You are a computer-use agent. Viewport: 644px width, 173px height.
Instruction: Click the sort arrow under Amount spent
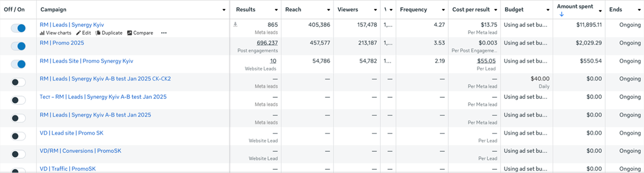[x=562, y=14]
